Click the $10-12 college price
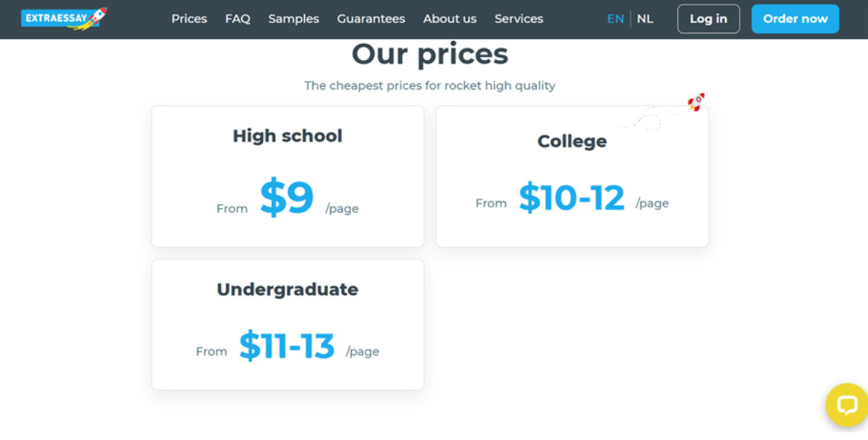The image size is (868, 440). click(x=571, y=197)
